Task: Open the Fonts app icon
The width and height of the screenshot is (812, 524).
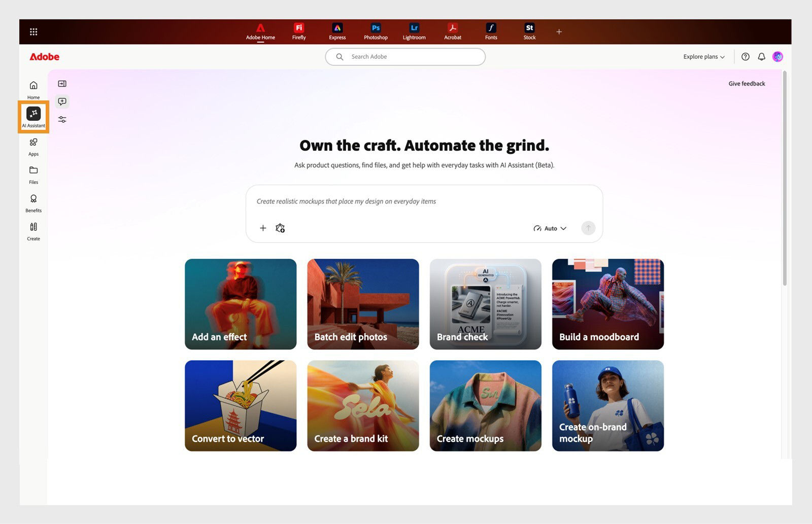Action: tap(491, 31)
